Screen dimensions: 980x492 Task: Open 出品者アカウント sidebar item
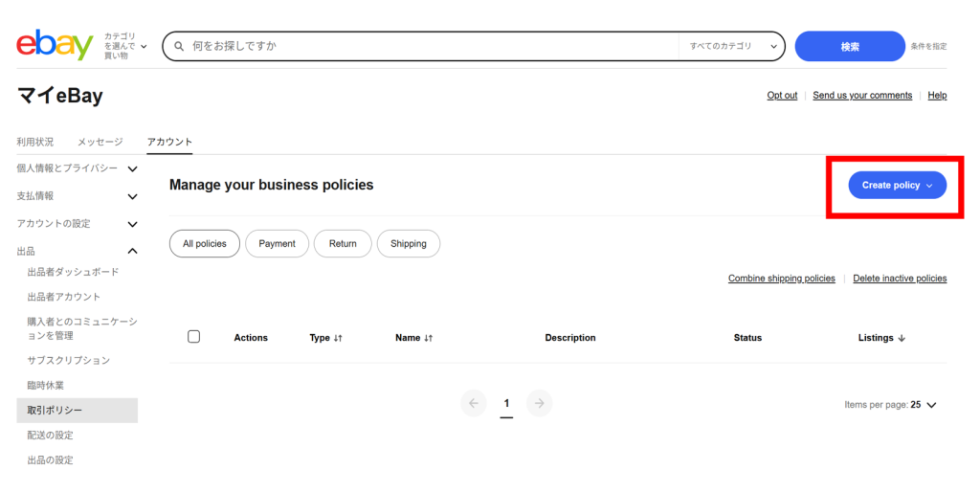tap(63, 297)
